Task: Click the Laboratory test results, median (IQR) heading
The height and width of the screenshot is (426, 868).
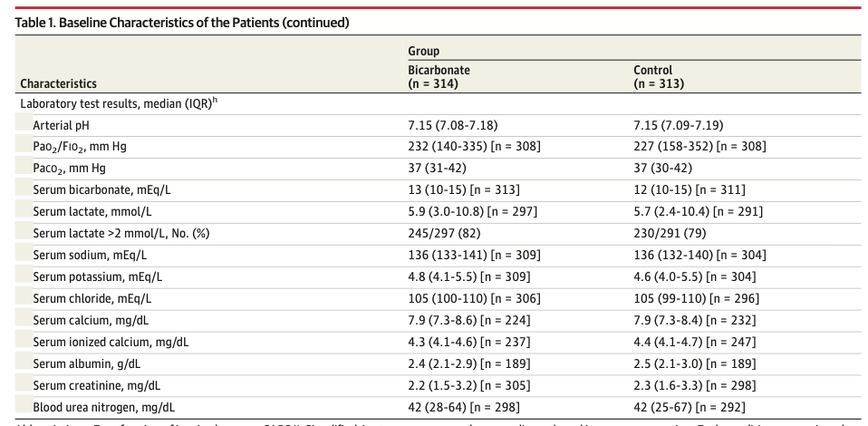Action: 113,103
